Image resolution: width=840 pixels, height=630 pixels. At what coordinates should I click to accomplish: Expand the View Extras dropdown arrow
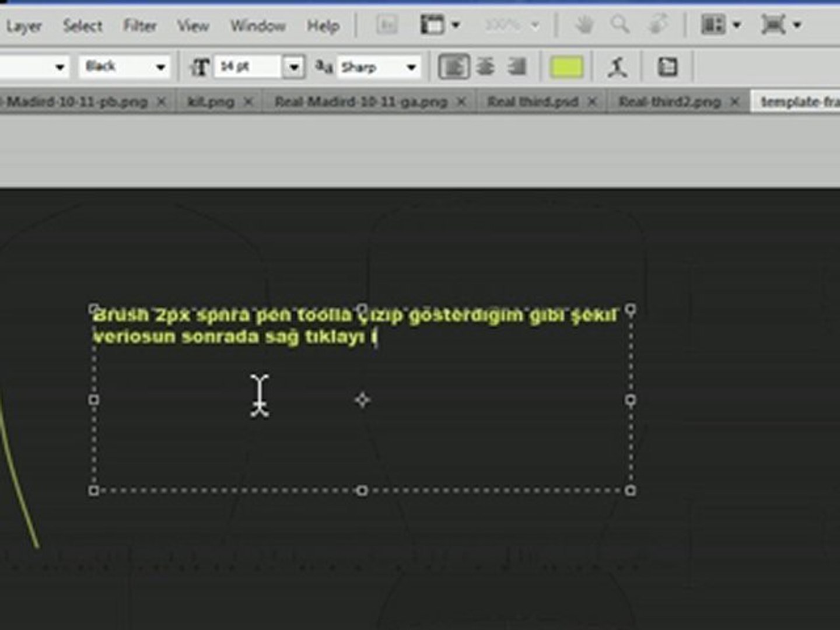pyautogui.click(x=456, y=25)
